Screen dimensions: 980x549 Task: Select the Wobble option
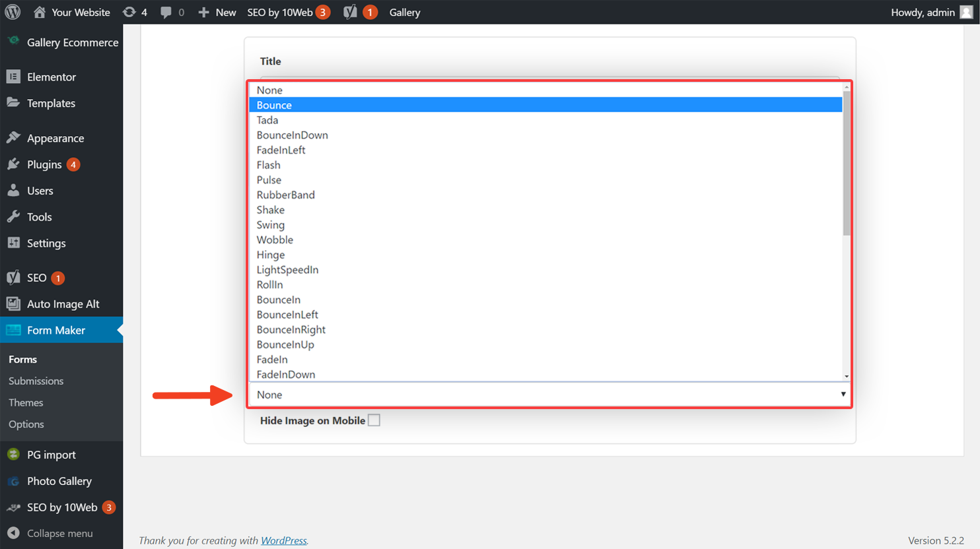545,240
